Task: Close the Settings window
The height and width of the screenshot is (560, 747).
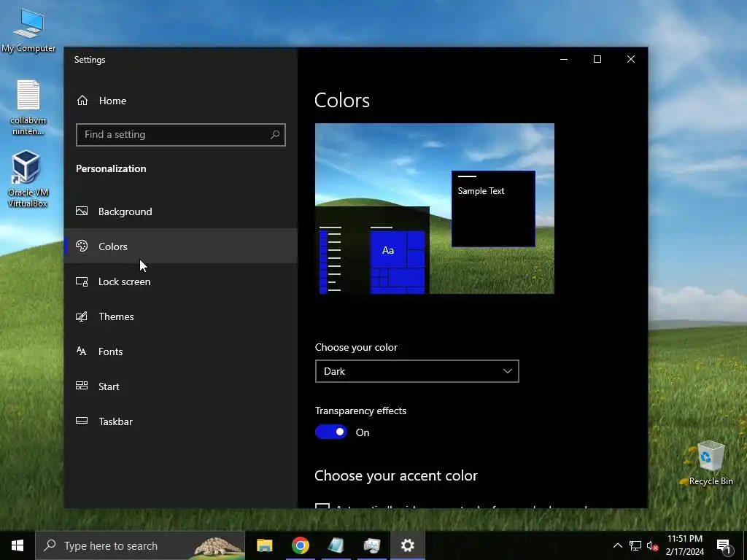Action: (631, 59)
